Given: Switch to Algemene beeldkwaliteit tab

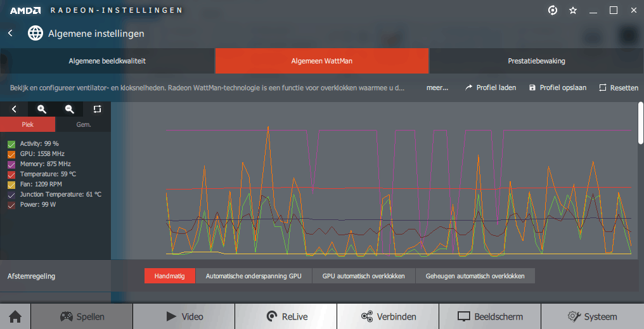Looking at the screenshot, I should (x=107, y=61).
